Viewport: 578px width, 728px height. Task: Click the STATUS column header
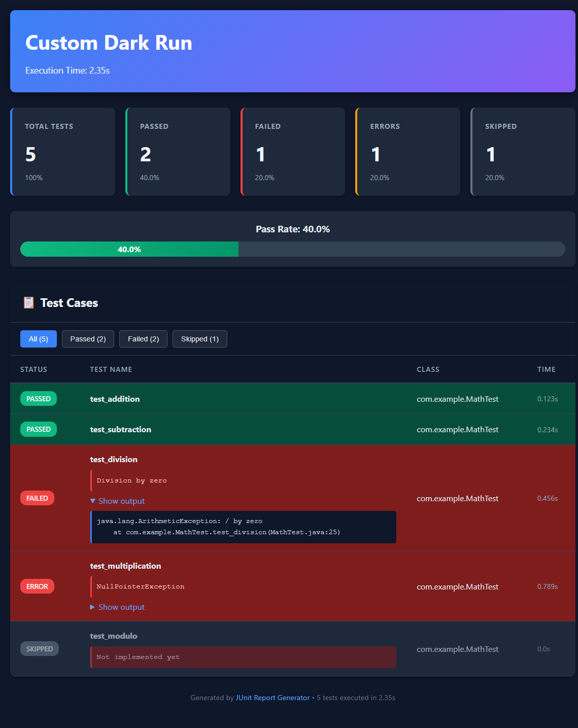tap(33, 369)
